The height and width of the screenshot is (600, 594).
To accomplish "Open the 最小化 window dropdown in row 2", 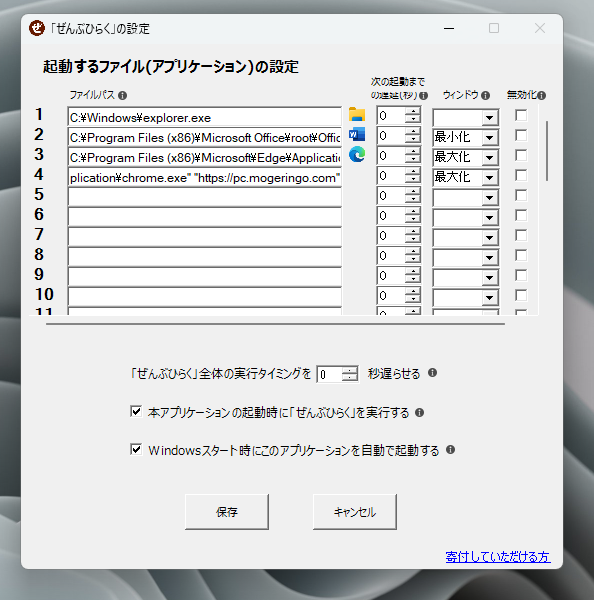I will (x=490, y=138).
